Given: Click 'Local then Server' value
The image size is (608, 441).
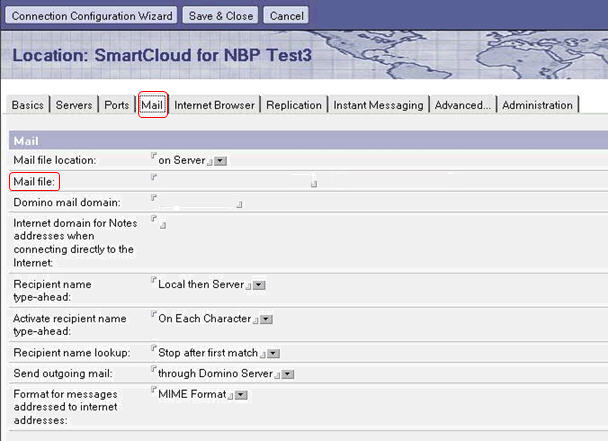Looking at the screenshot, I should click(201, 284).
